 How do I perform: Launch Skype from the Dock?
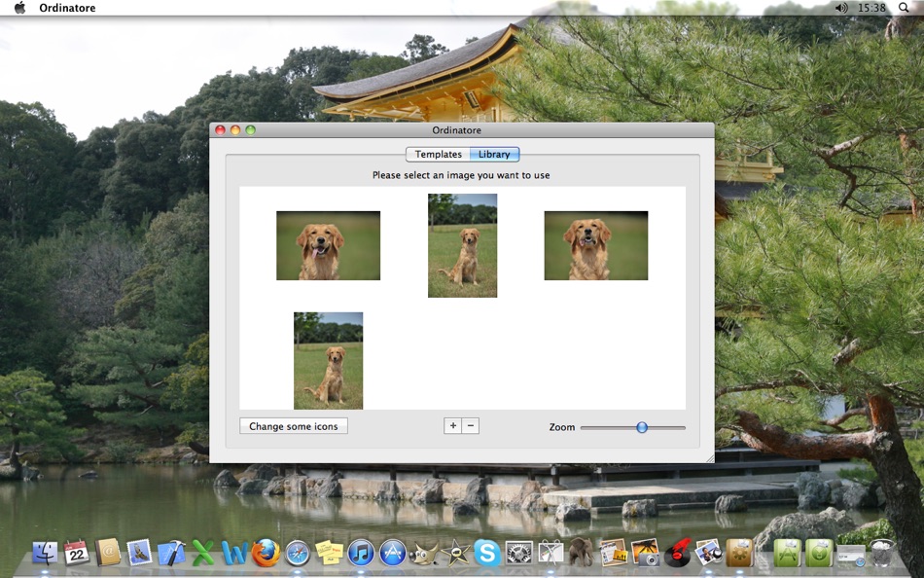(x=487, y=554)
